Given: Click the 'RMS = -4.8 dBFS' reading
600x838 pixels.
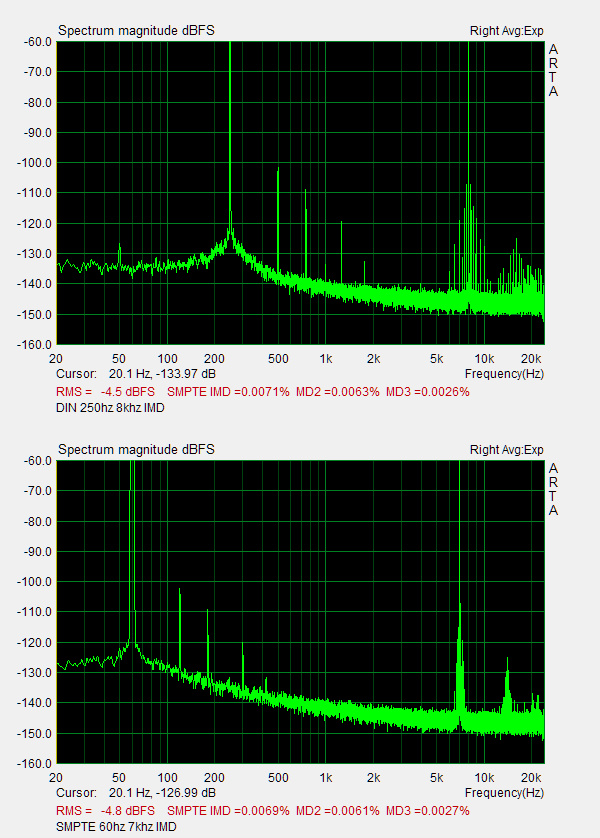Looking at the screenshot, I should (105, 811).
